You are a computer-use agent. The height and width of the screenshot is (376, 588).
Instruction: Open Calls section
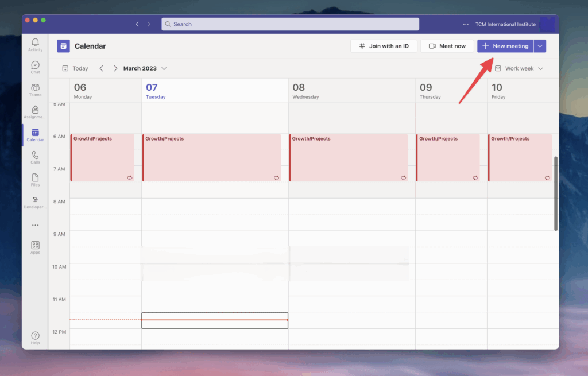click(35, 157)
